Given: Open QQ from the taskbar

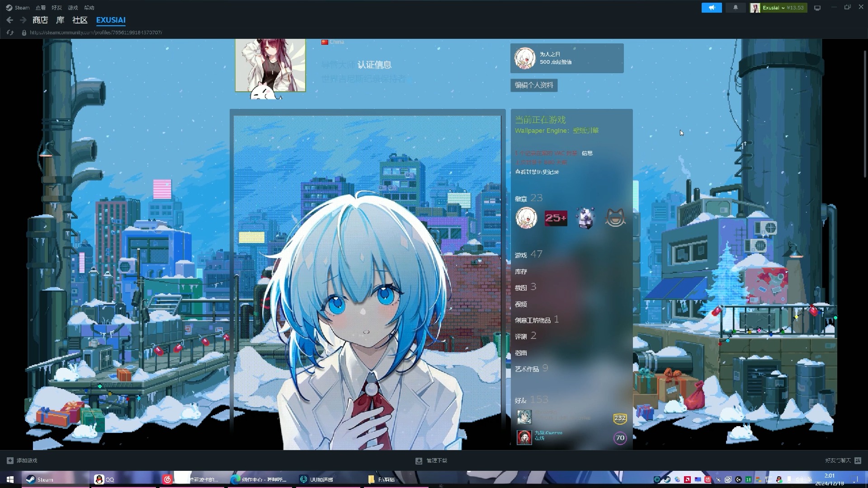Looking at the screenshot, I should coord(124,479).
